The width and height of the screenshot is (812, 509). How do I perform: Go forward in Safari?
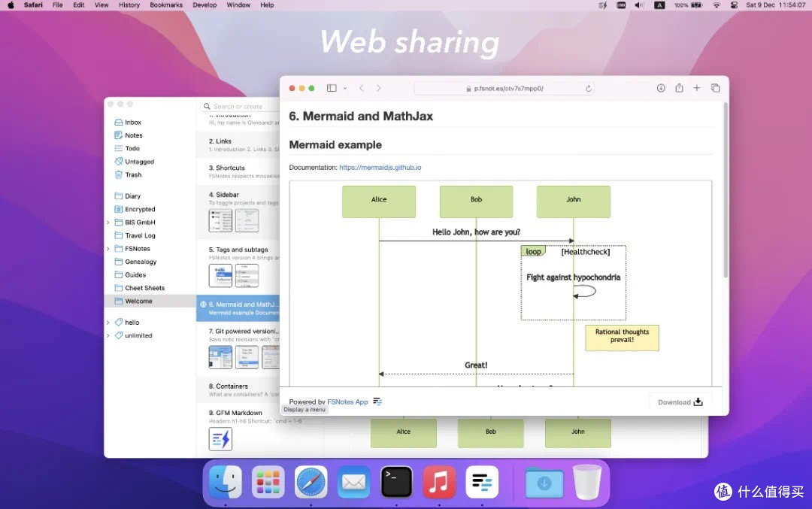pyautogui.click(x=378, y=88)
